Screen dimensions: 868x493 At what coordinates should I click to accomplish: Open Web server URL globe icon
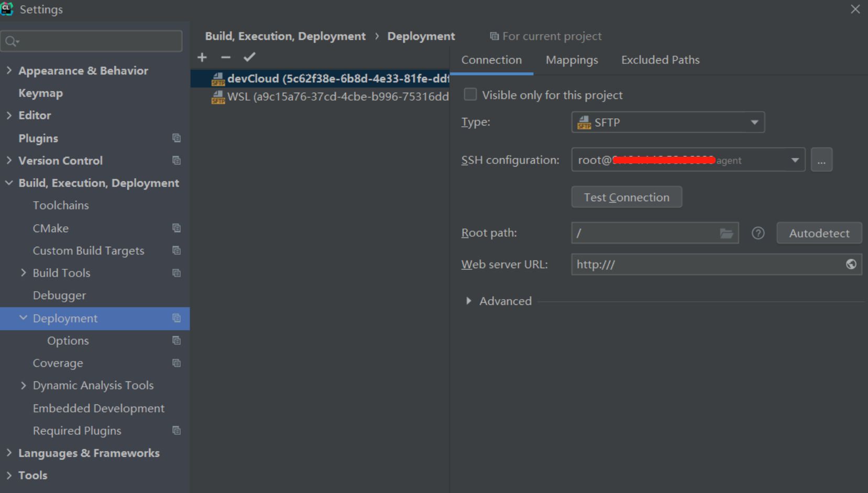(x=851, y=265)
